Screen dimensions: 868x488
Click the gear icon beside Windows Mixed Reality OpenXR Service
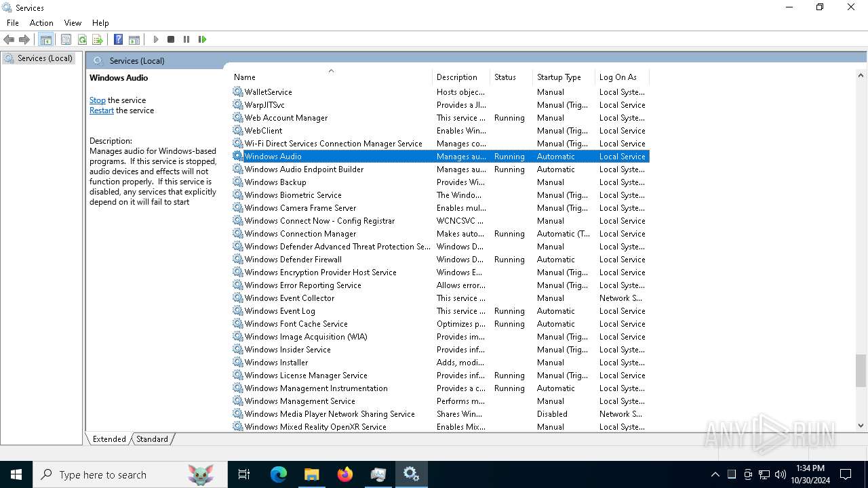tap(237, 427)
